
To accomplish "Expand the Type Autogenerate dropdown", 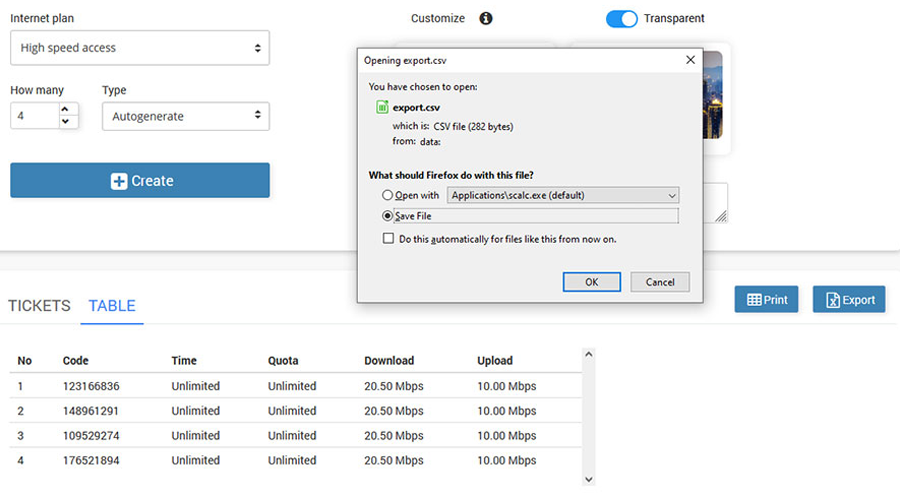I will (x=185, y=116).
